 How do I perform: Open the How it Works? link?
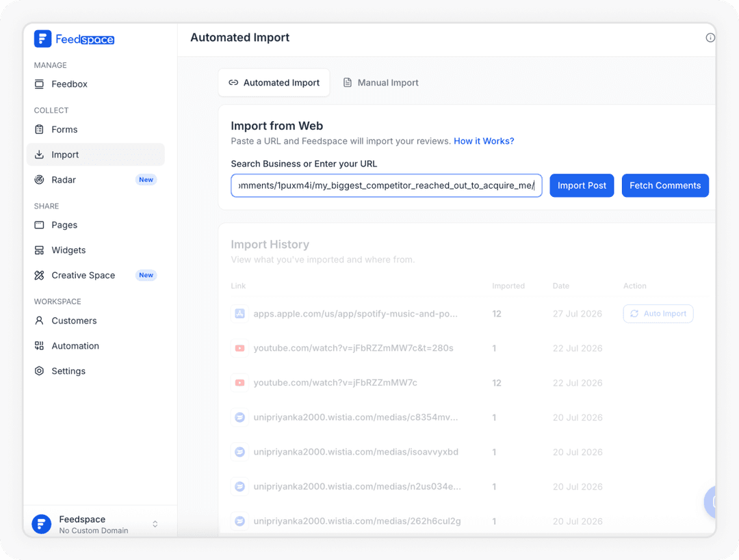coord(484,142)
